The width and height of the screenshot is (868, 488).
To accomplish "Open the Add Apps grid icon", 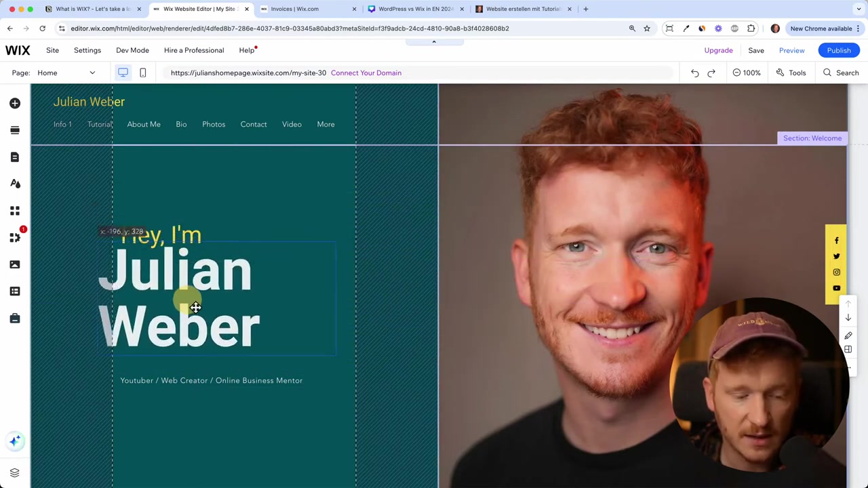I will coord(15,211).
